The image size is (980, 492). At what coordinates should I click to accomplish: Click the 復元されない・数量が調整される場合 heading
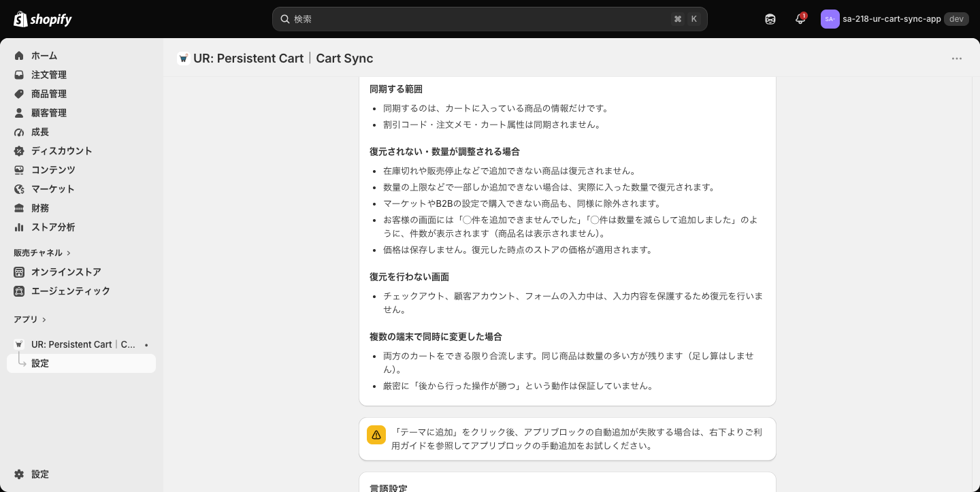(444, 152)
